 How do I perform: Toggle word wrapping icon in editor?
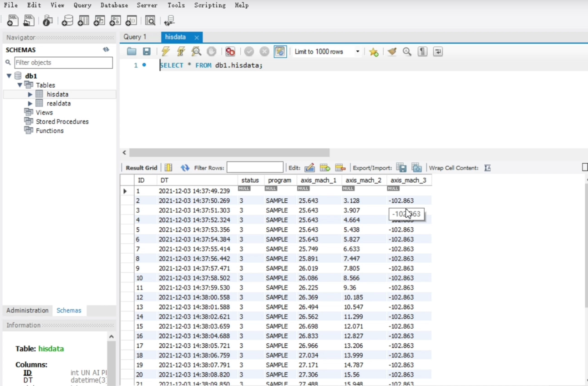point(438,52)
